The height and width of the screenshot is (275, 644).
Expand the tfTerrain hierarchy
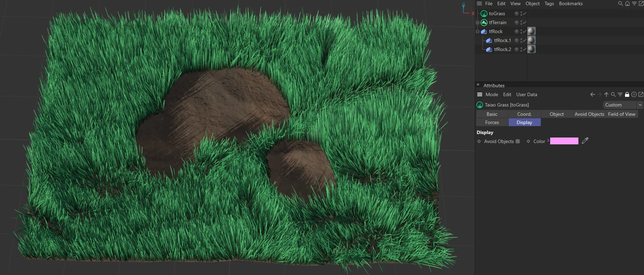(x=478, y=23)
